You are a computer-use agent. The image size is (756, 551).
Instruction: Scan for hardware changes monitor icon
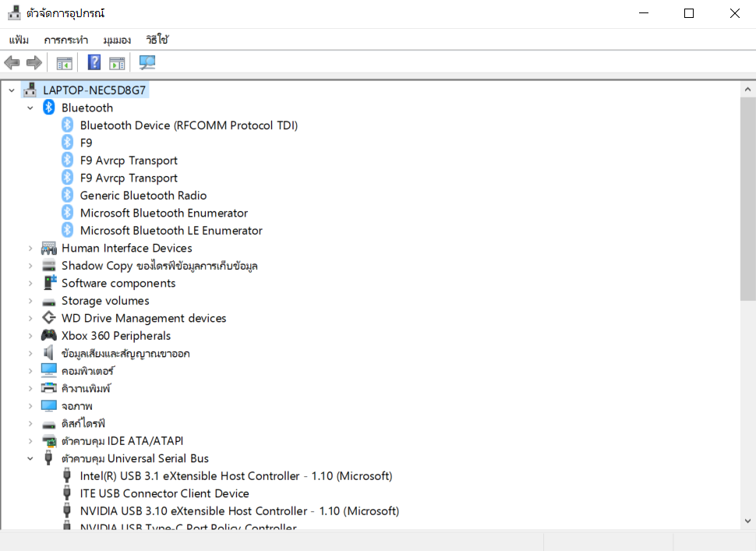coord(147,62)
